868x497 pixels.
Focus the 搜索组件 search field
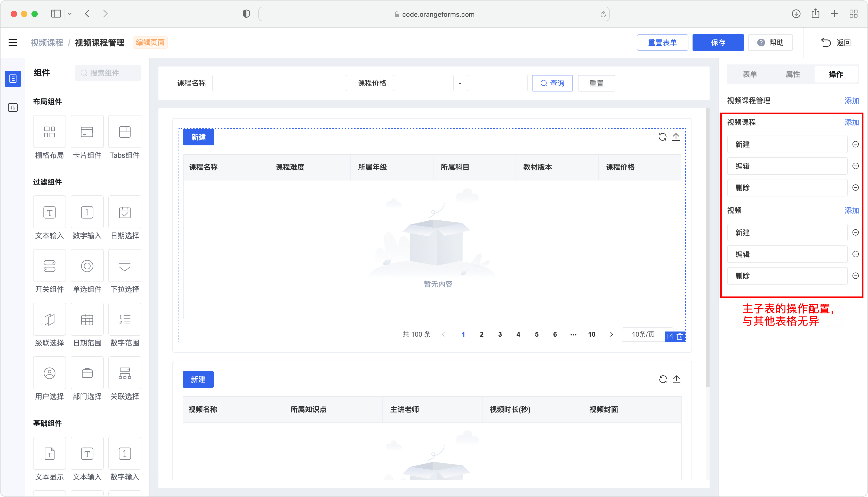pyautogui.click(x=108, y=73)
